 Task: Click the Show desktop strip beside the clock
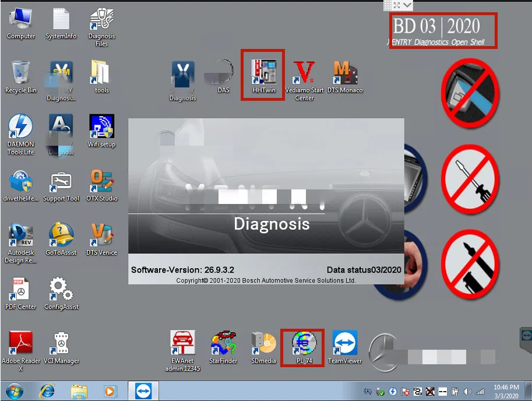(529, 391)
